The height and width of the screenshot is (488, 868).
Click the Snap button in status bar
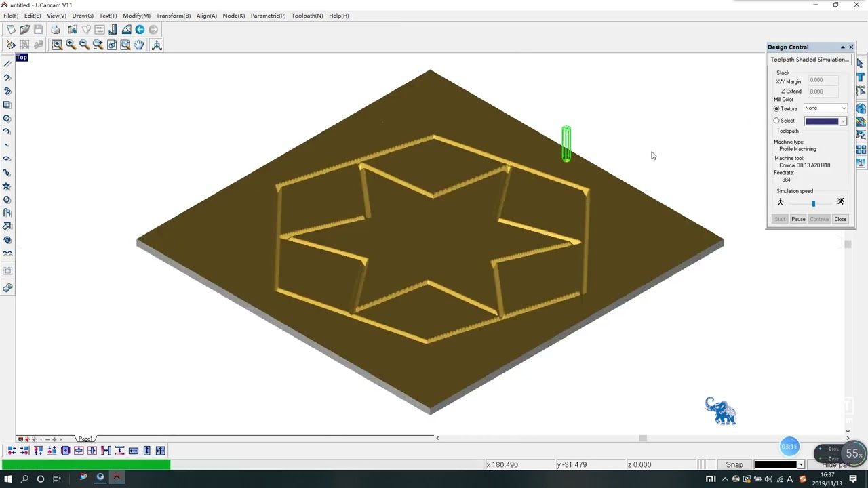click(734, 464)
